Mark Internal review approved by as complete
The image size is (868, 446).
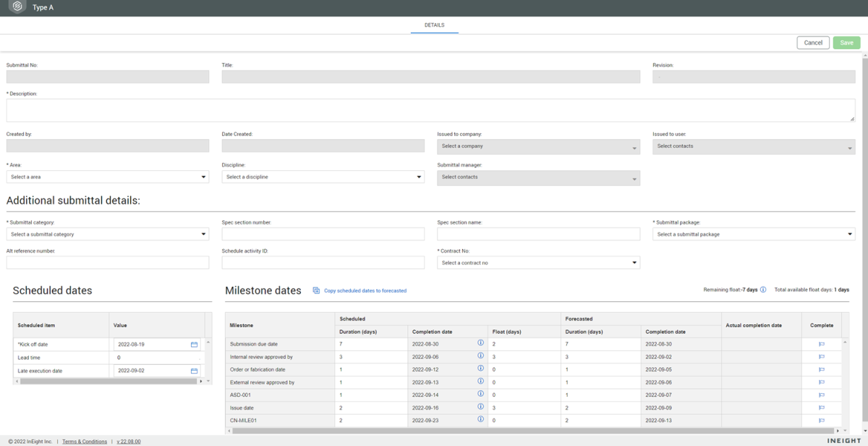pyautogui.click(x=821, y=357)
